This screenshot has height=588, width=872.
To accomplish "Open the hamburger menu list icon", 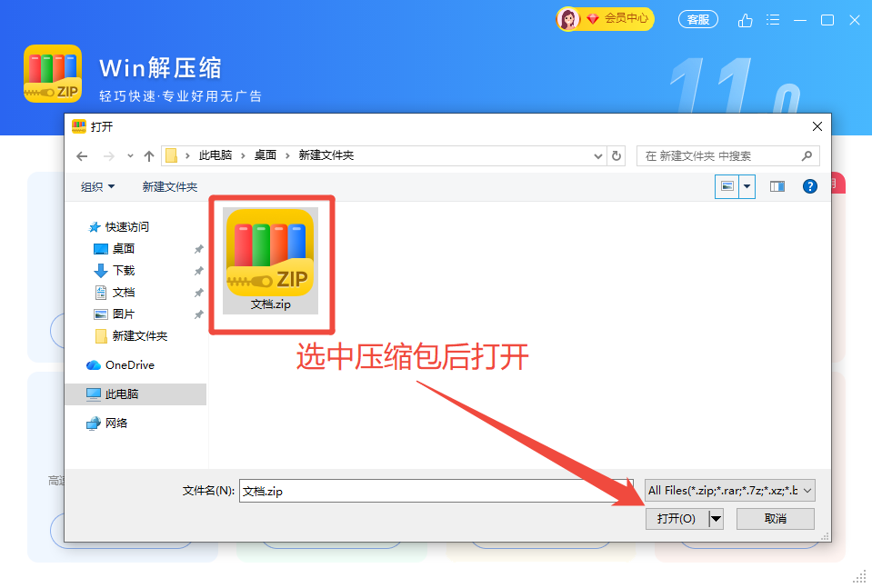I will click(773, 20).
